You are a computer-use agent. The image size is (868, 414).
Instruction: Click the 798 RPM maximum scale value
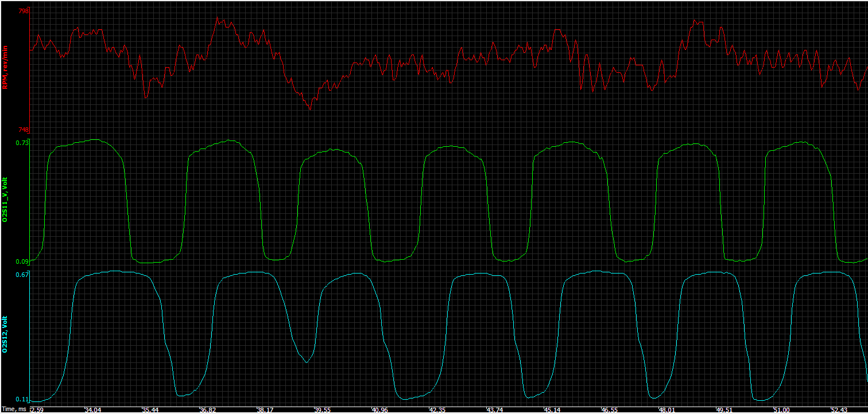[x=23, y=11]
